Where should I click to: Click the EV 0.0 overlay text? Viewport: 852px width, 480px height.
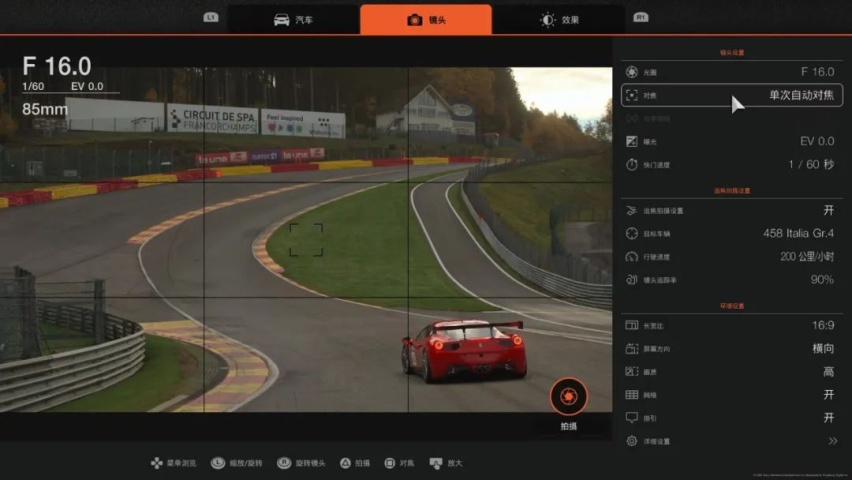click(87, 86)
